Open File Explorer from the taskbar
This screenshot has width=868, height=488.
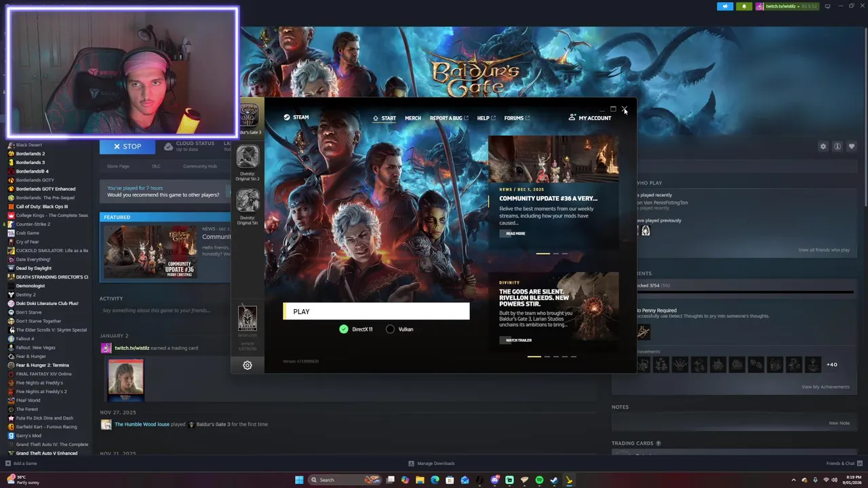point(420,480)
